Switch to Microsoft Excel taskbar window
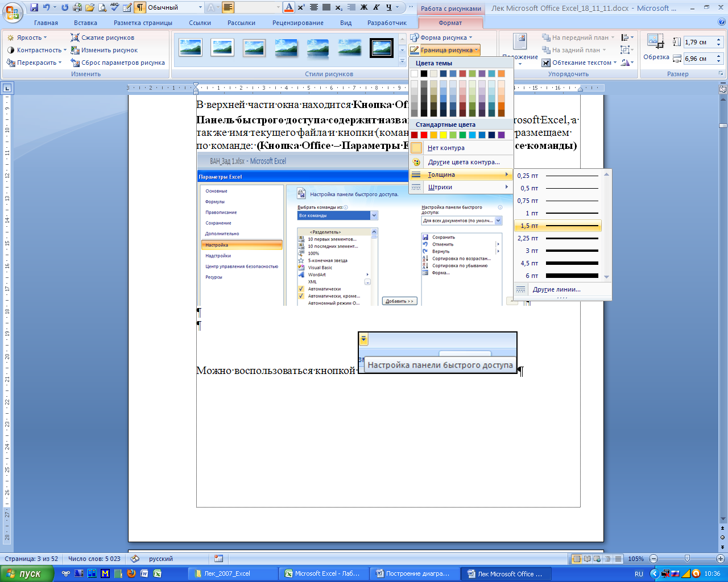Image resolution: width=728 pixels, height=582 pixels. [322, 573]
